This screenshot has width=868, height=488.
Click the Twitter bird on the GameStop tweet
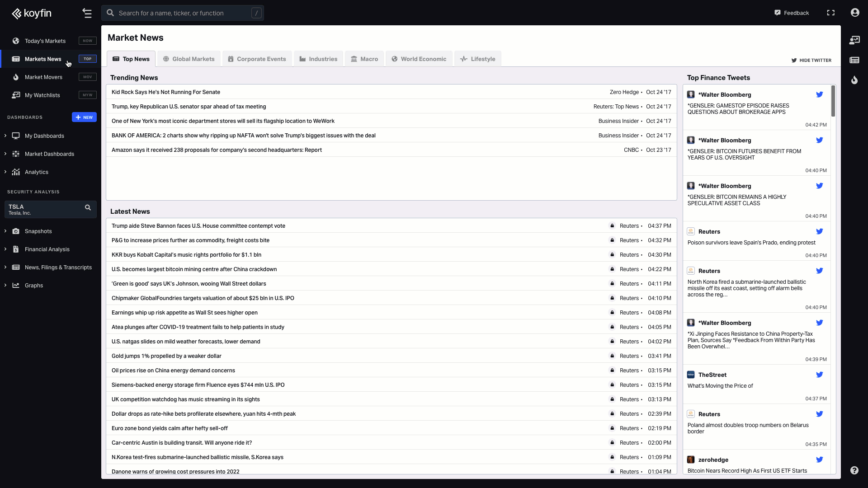point(819,94)
